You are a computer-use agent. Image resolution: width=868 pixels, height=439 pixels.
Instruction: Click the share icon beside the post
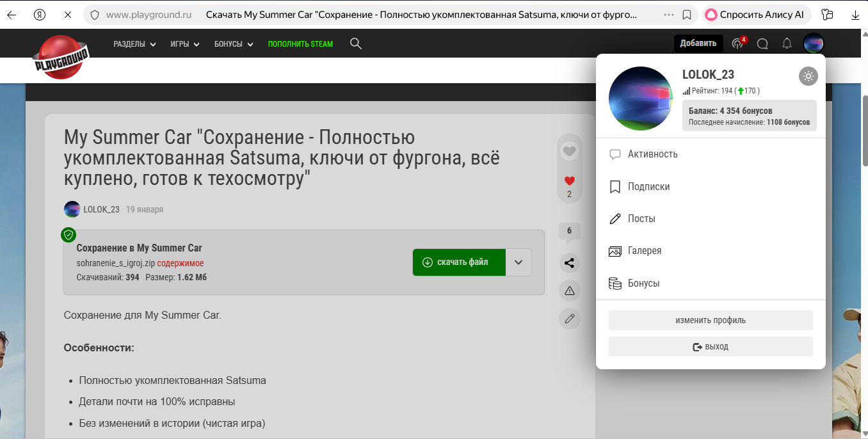tap(569, 262)
